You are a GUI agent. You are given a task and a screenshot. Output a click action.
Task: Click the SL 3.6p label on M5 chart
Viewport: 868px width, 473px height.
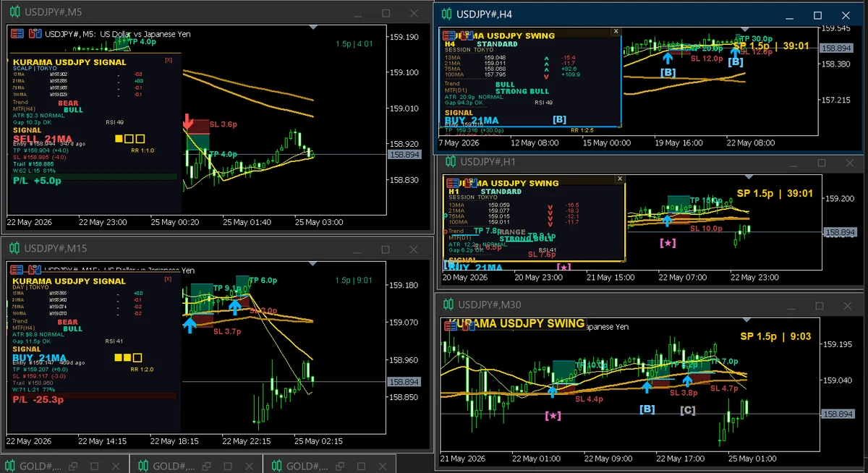[x=223, y=124]
